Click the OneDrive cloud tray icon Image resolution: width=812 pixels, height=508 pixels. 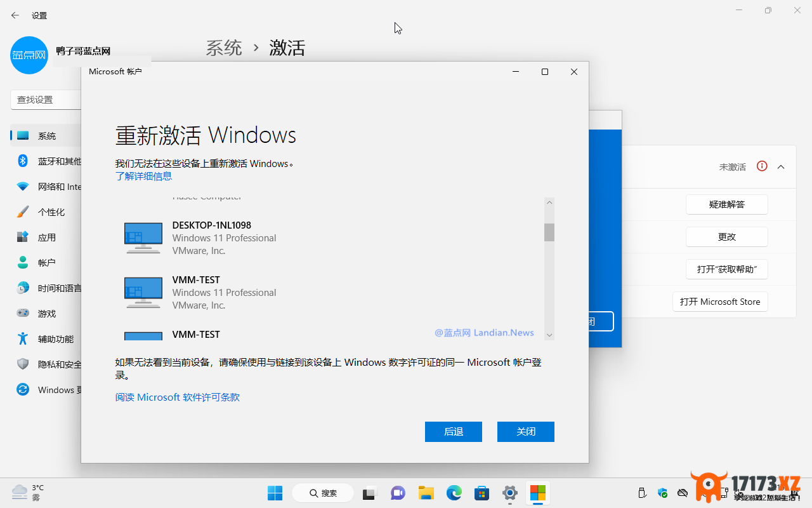[x=683, y=493]
